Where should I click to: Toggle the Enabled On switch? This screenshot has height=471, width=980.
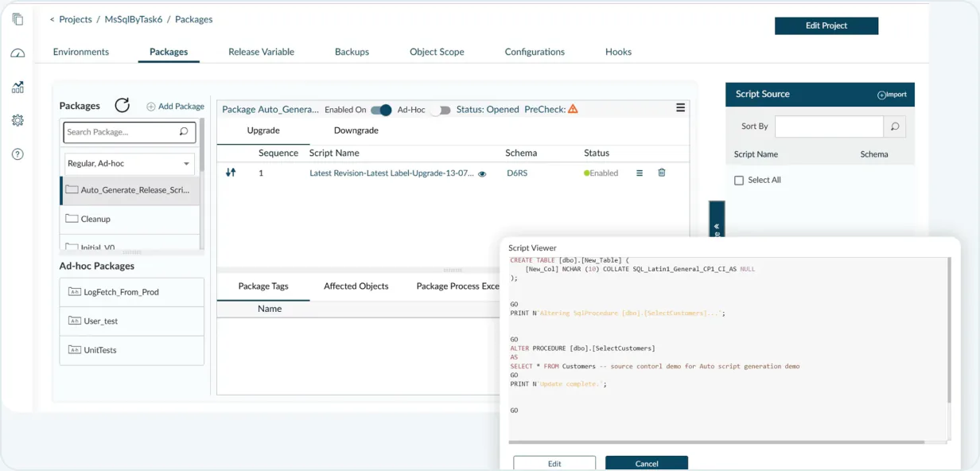(381, 110)
